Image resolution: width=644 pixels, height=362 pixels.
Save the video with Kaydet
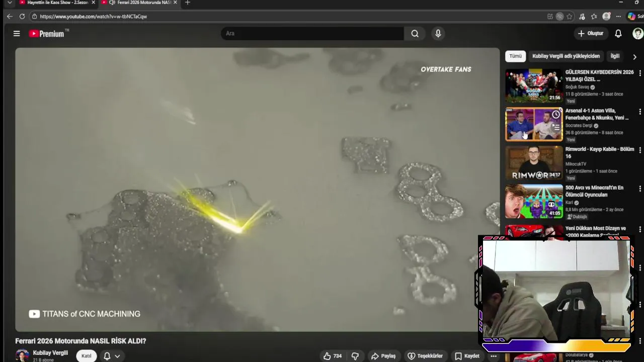click(x=467, y=356)
